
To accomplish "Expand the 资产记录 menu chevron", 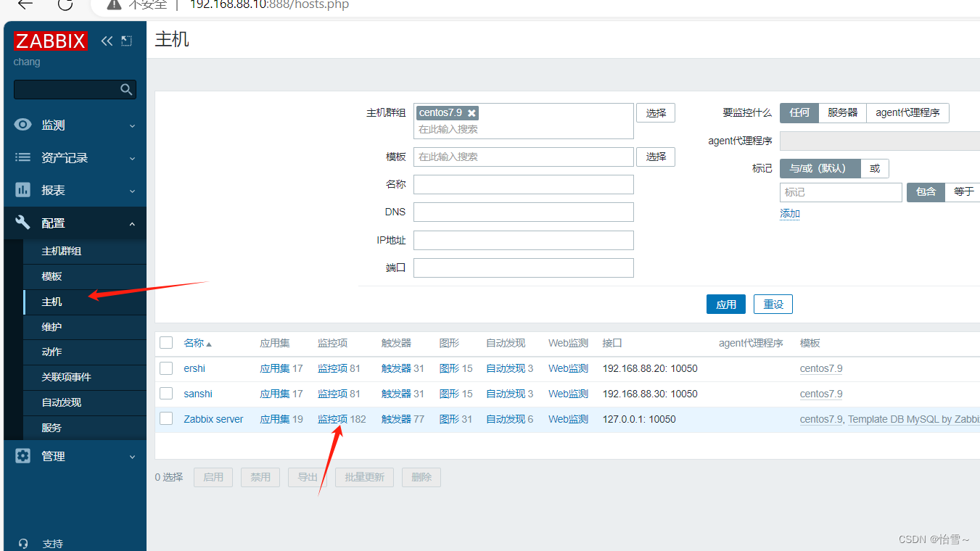I will pyautogui.click(x=132, y=158).
